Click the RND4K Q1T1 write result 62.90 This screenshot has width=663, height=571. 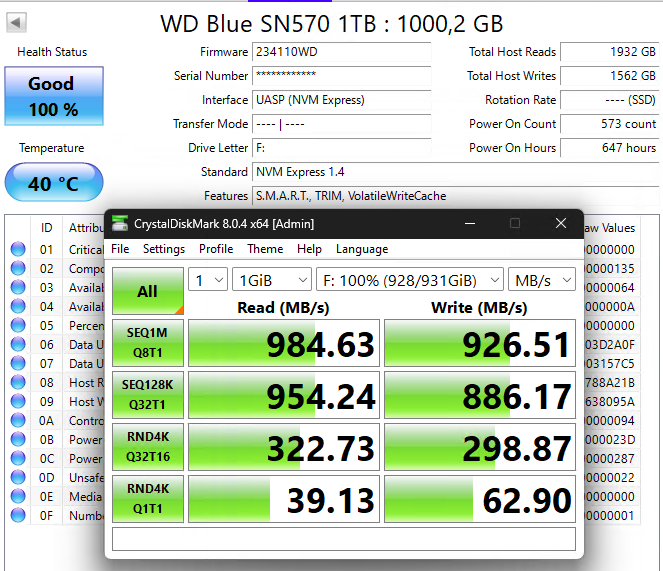click(x=479, y=499)
